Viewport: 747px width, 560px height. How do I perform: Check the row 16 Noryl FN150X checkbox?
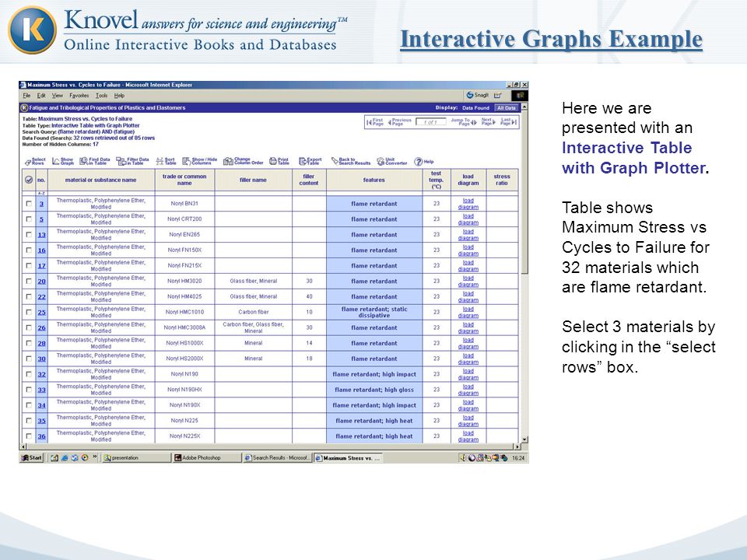29,250
